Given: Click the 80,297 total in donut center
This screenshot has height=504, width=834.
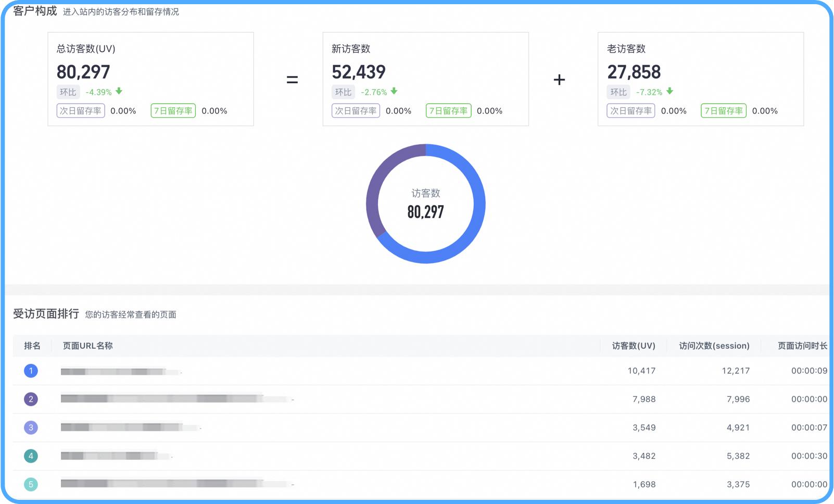Looking at the screenshot, I should pyautogui.click(x=426, y=211).
